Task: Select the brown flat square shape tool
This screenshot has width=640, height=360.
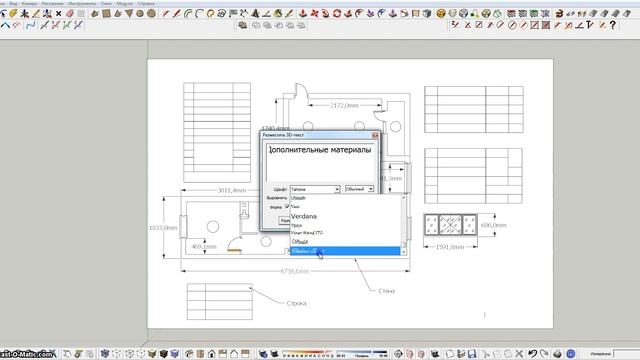Action: click(x=106, y=14)
